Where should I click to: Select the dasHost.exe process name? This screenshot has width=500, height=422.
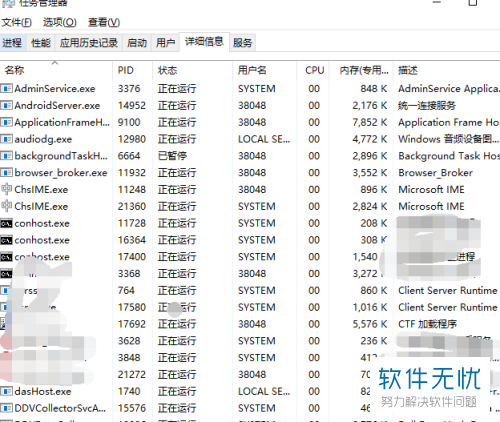43,391
